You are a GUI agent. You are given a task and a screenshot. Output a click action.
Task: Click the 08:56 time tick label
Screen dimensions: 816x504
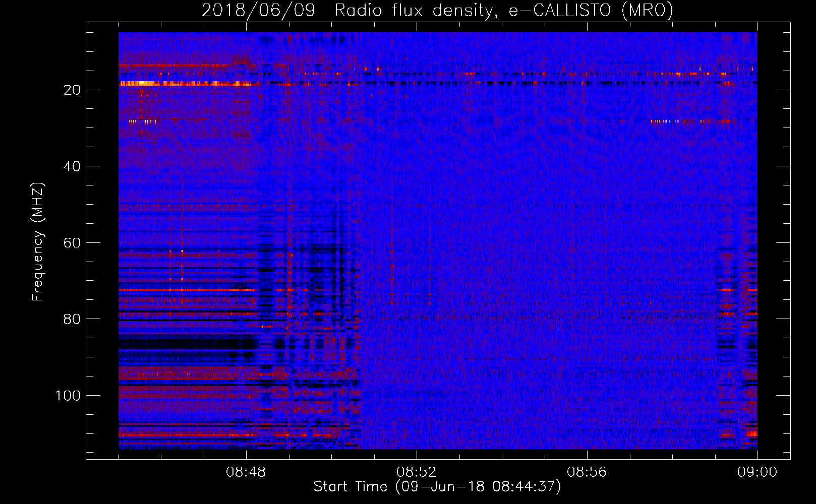click(587, 472)
